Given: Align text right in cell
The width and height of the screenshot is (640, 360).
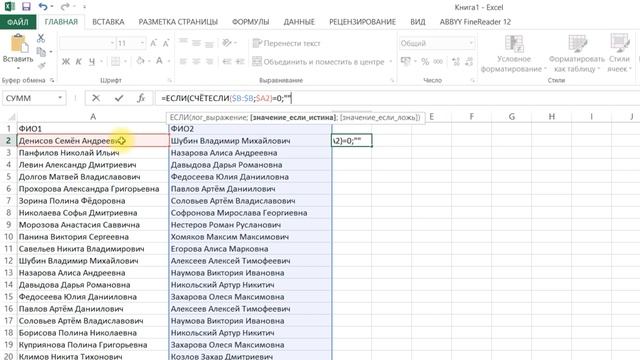Looking at the screenshot, I should click(209, 62).
